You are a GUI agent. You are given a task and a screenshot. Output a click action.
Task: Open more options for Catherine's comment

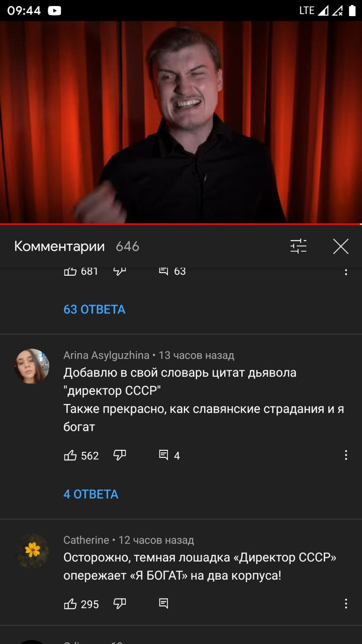tap(346, 604)
